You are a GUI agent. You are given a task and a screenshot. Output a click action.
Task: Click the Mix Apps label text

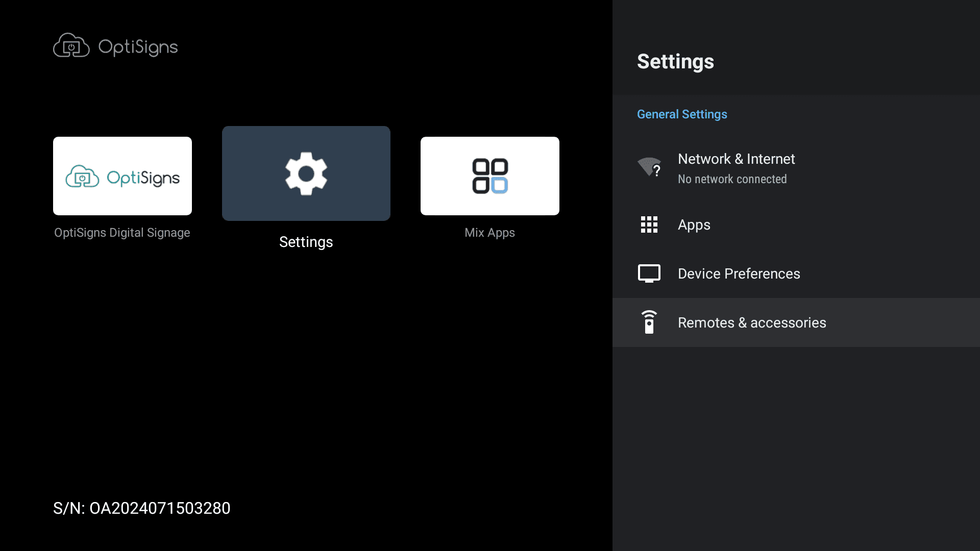pos(489,233)
